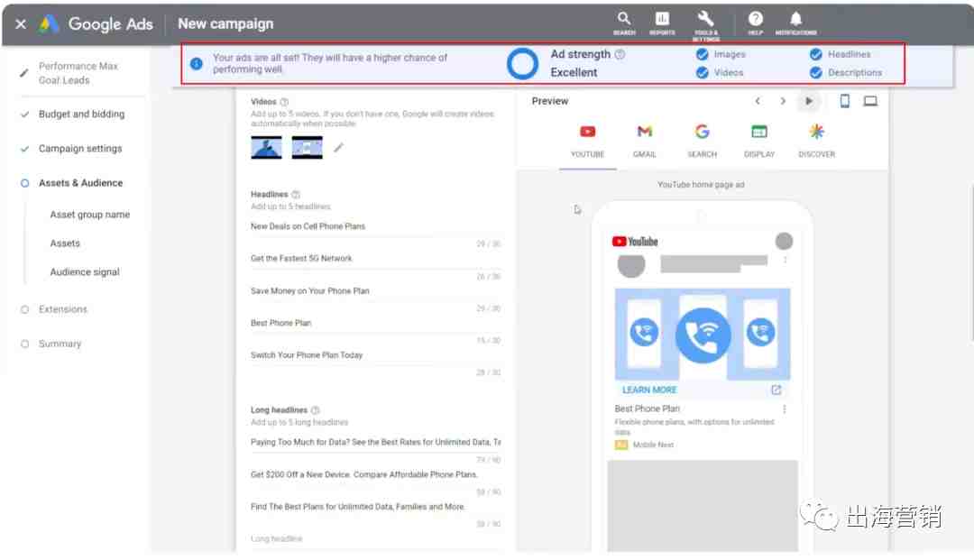Click the Headlines section help icon

(x=296, y=194)
